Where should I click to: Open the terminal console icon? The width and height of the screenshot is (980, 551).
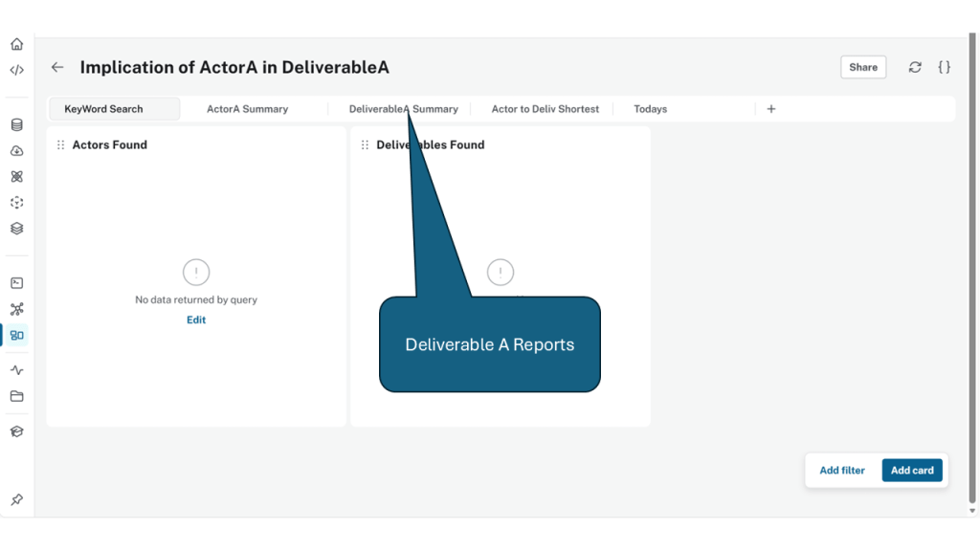(x=16, y=283)
